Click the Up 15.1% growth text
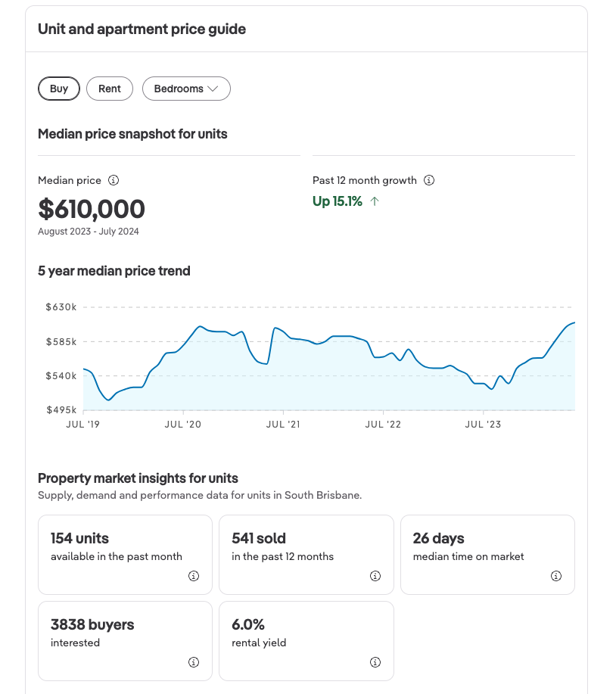 tap(338, 201)
